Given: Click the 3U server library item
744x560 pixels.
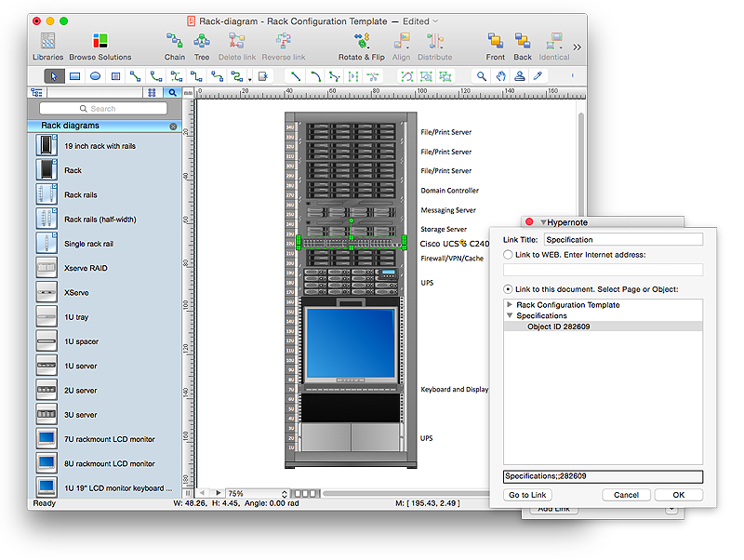Looking at the screenshot, I should click(80, 415).
